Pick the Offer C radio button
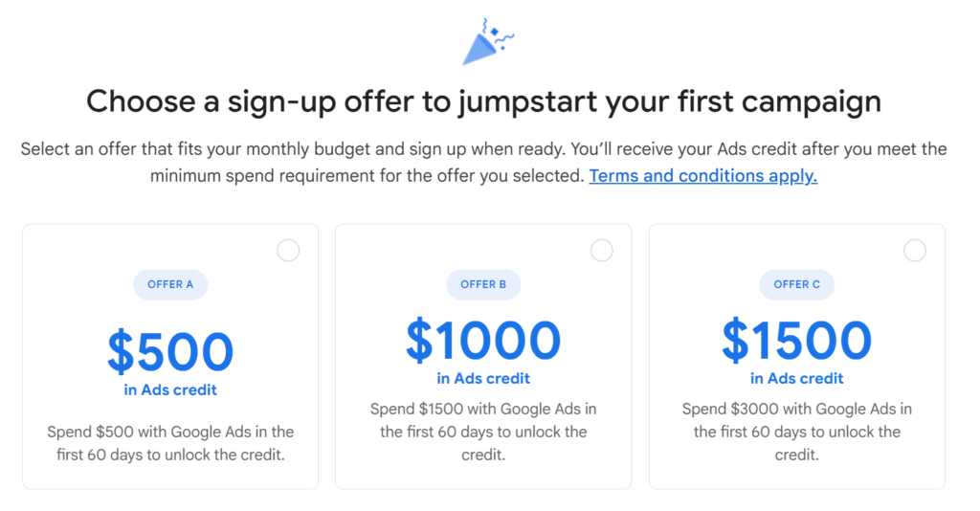 pos(915,251)
